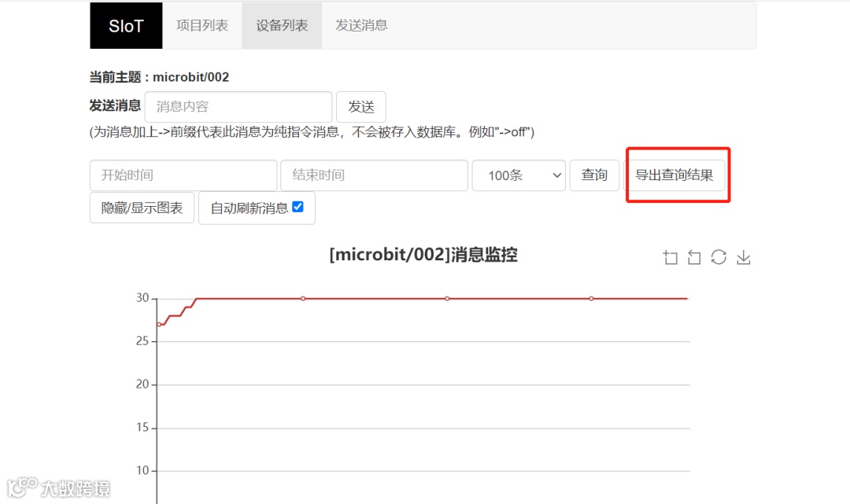850x504 pixels.
Task: Click the chart area zoom icon
Action: pos(670,257)
